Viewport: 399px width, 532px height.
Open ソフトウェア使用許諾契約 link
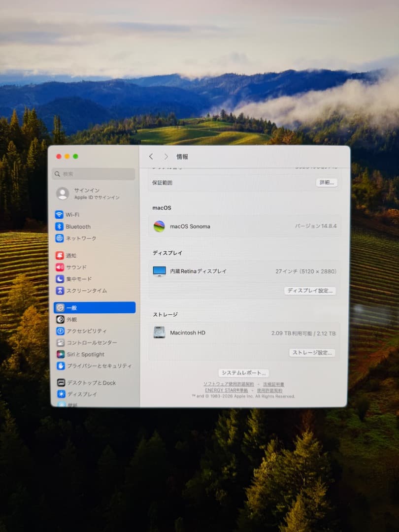tap(229, 384)
